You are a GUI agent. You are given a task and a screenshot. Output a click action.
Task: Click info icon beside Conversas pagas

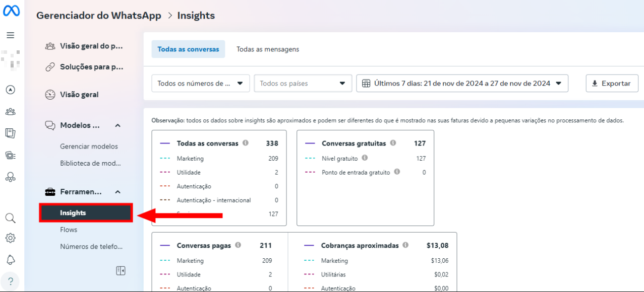tap(238, 245)
